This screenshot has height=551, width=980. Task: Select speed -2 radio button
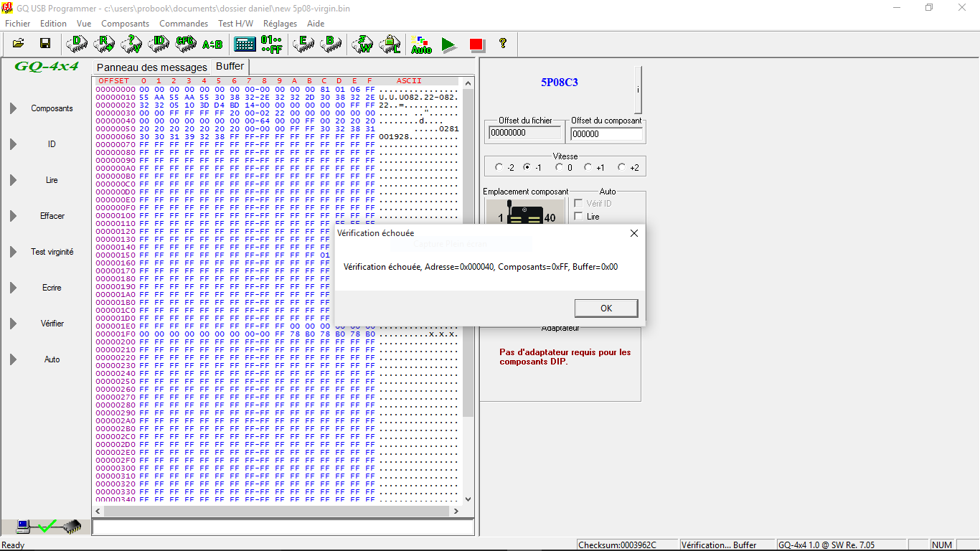pyautogui.click(x=499, y=167)
